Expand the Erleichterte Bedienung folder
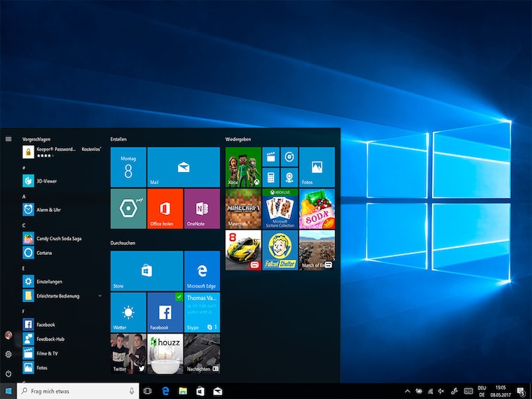This screenshot has height=399, width=532. [99, 296]
